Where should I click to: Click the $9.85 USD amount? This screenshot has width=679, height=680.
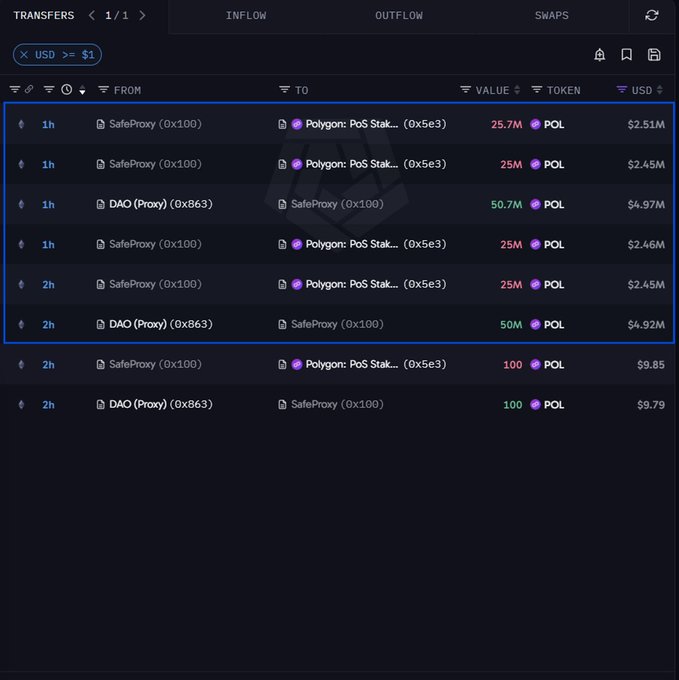click(651, 365)
